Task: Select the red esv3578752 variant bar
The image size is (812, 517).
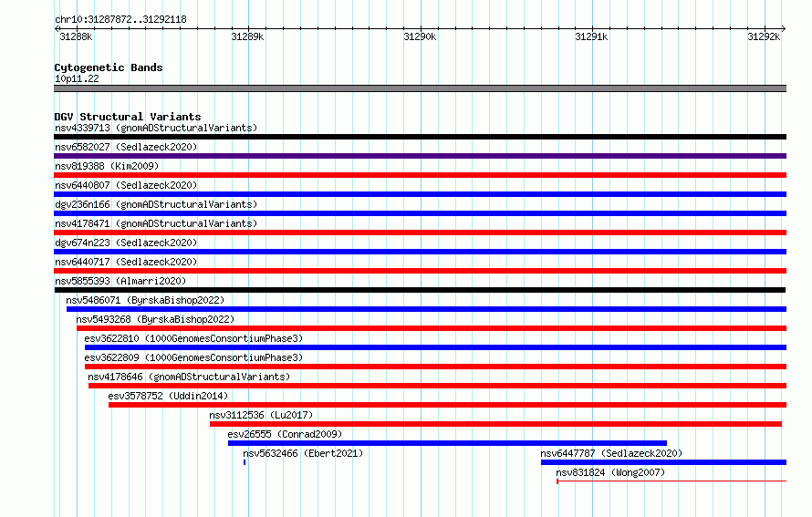Action: 447,405
